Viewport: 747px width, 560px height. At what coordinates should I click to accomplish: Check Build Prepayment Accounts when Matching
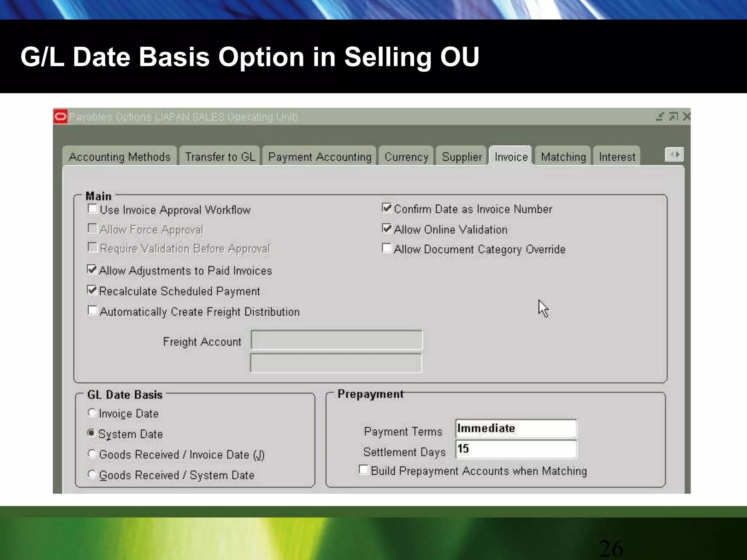pyautogui.click(x=363, y=470)
